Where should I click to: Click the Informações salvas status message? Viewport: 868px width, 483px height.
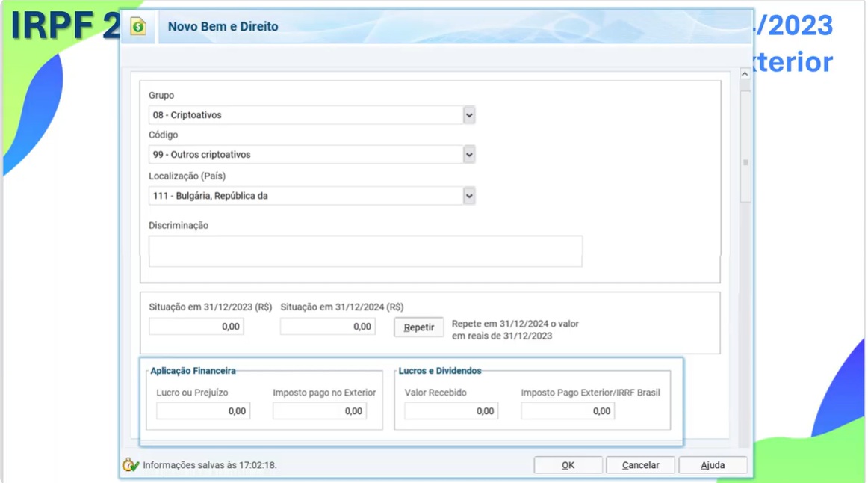210,465
